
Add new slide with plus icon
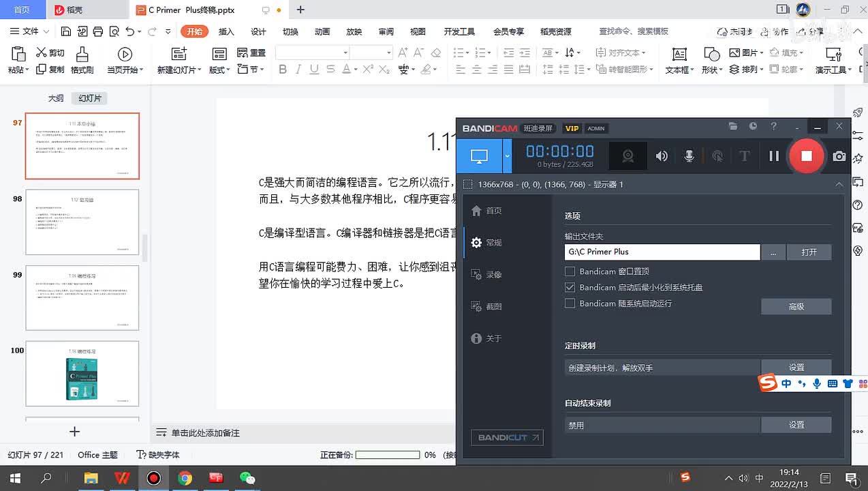75,431
